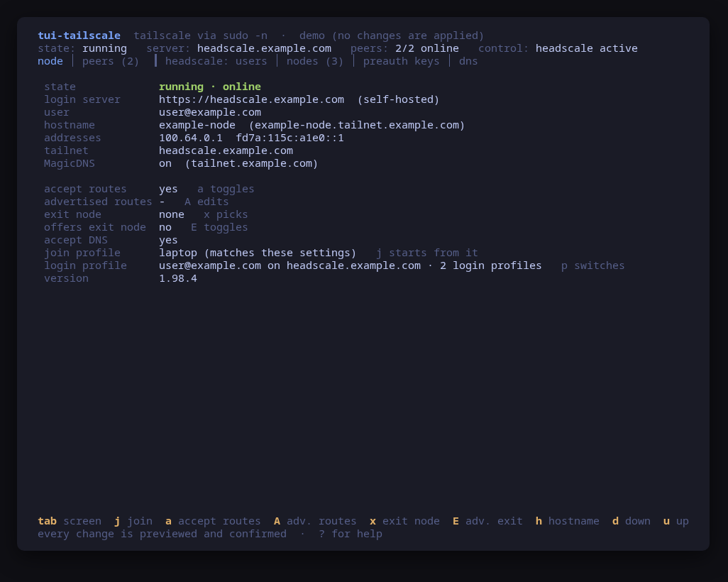
Task: Click the 'a toggles' hint for accept routes
Action: [226, 189]
